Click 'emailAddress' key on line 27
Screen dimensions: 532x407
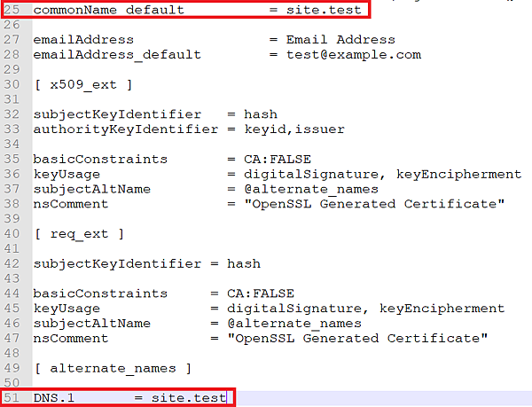point(83,40)
